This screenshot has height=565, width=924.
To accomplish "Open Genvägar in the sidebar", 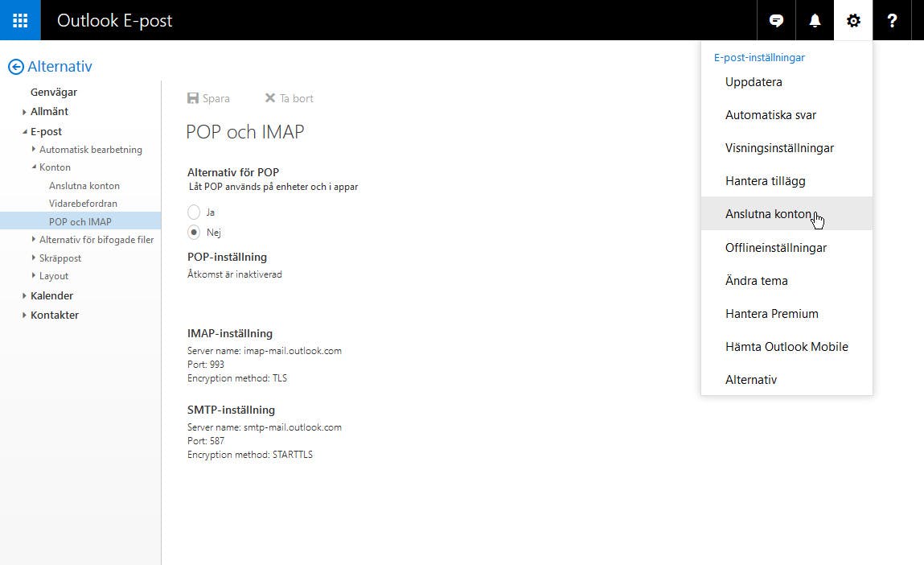I will pos(54,92).
